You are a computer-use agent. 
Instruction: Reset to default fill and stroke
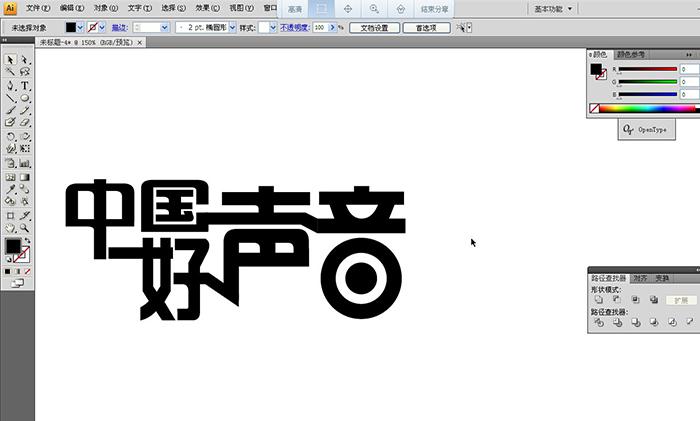[8, 259]
